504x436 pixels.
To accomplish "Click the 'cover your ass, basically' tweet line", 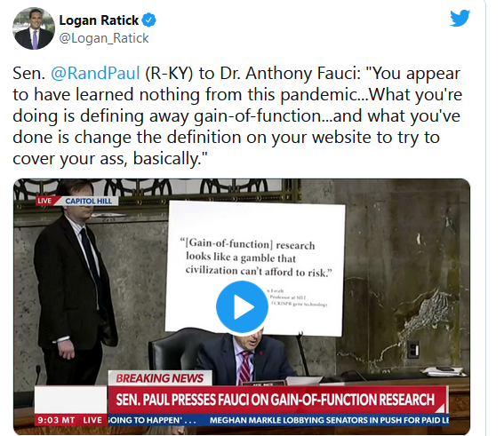I will click(110, 159).
